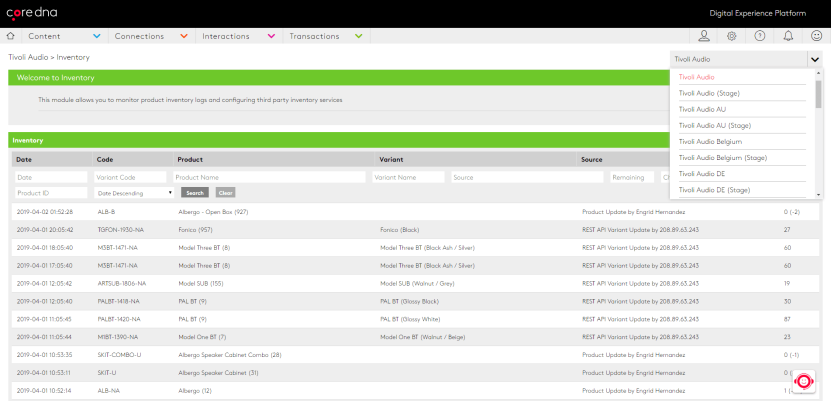Screen dimensions: 831x401
Task: Click variant Fonica (Black)
Action: click(x=400, y=230)
